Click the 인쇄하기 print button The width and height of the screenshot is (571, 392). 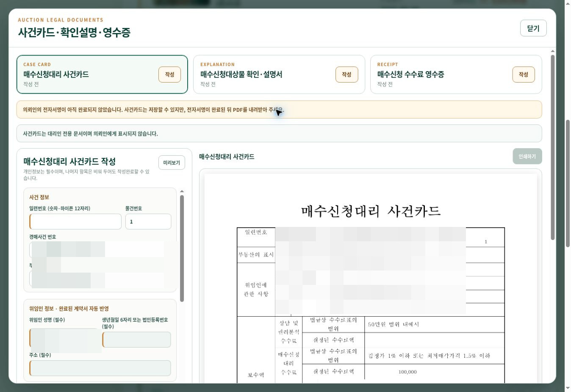click(x=527, y=156)
